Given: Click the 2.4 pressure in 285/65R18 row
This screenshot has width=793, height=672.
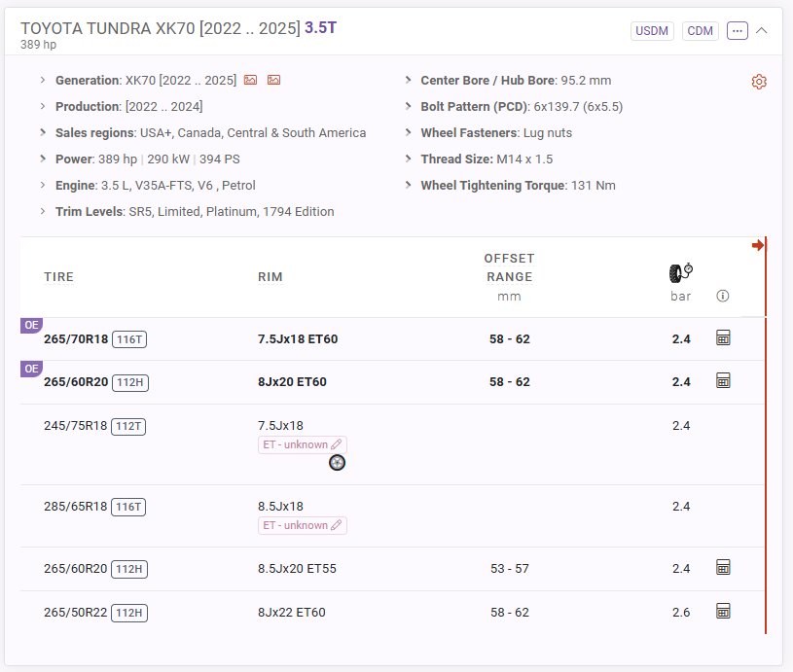Looking at the screenshot, I should (681, 507).
